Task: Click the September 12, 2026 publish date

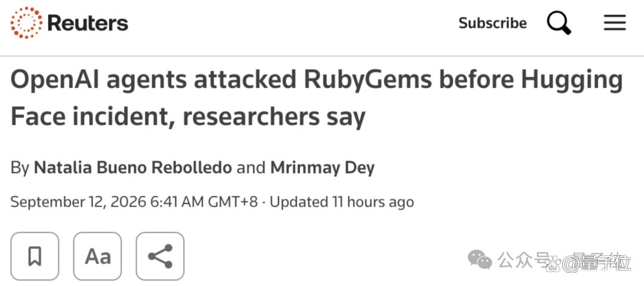Action: [x=79, y=202]
